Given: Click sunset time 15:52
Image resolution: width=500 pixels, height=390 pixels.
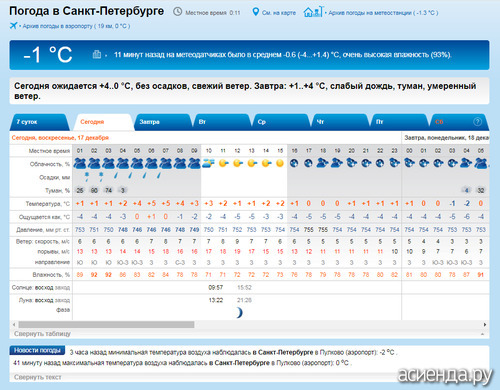Looking at the screenshot, I should (244, 287).
